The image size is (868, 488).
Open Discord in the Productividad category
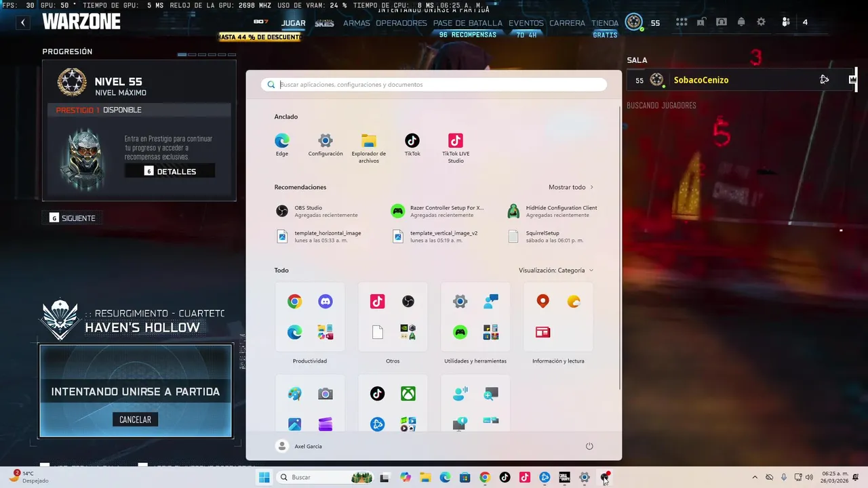click(325, 302)
